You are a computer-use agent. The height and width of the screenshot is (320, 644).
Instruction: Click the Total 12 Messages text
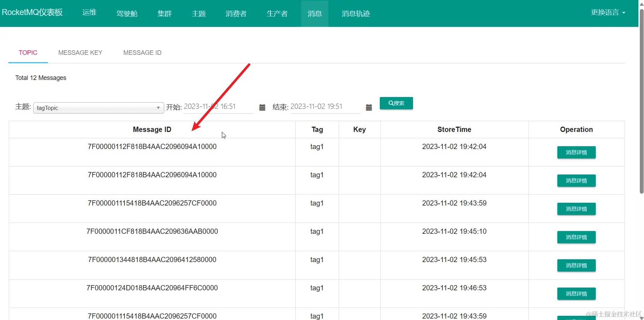tap(41, 78)
